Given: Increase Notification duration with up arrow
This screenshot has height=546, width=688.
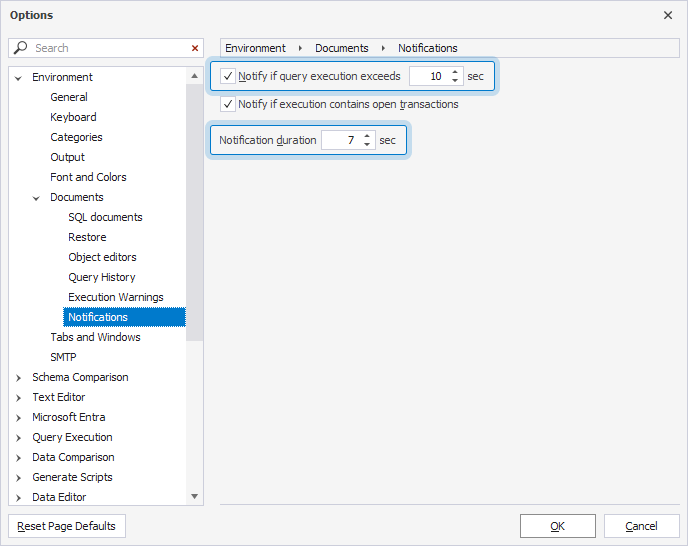Looking at the screenshot, I should pos(367,136).
